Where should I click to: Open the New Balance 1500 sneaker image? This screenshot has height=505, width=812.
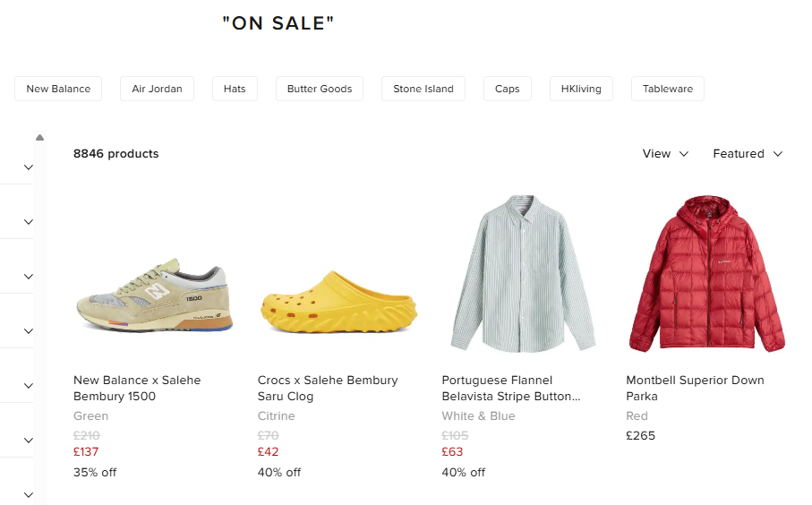point(154,295)
